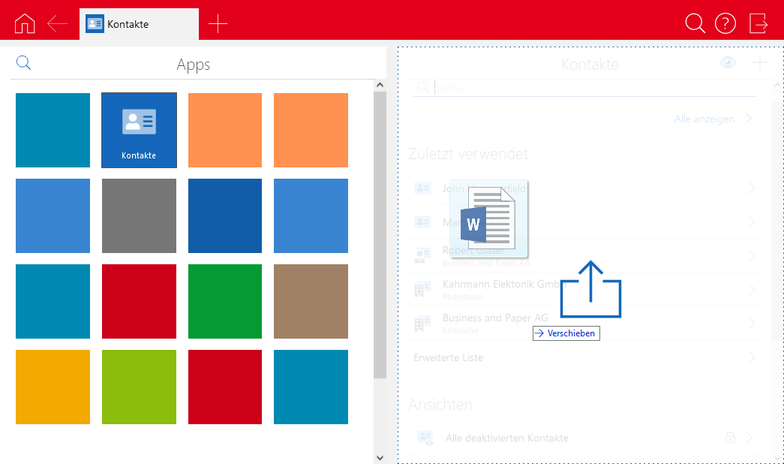Click the orange app tile beside Kontakte
This screenshot has width=784, height=464.
coord(225,130)
